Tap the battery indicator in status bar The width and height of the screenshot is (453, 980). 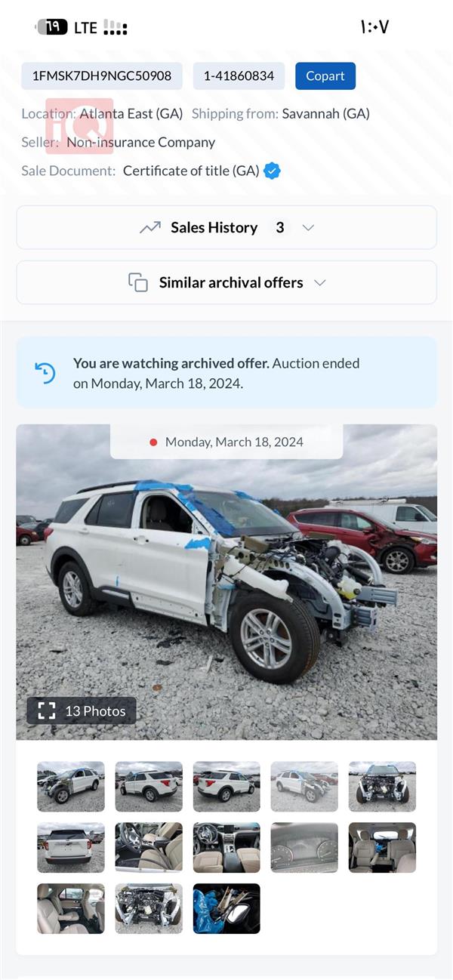[x=52, y=27]
